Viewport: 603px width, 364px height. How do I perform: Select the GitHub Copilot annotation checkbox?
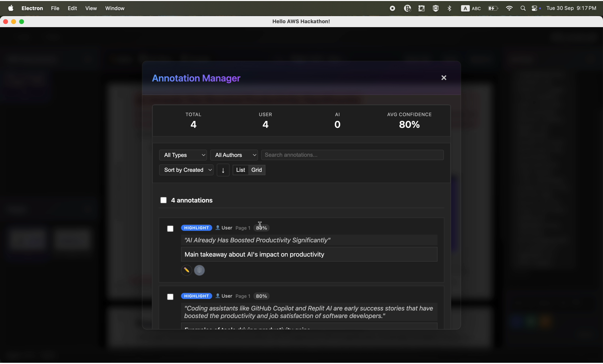click(170, 297)
